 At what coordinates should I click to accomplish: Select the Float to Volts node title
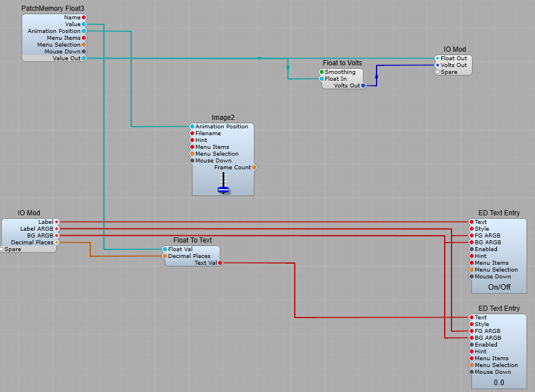pos(342,63)
